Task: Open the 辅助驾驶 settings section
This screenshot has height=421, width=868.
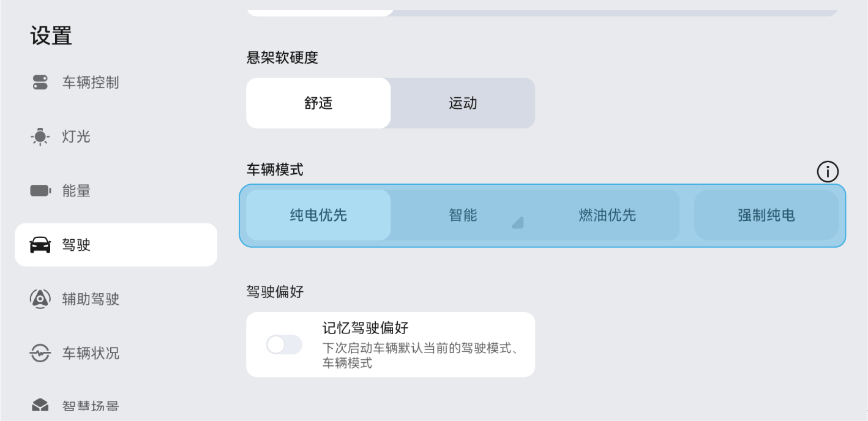Action: coord(91,299)
